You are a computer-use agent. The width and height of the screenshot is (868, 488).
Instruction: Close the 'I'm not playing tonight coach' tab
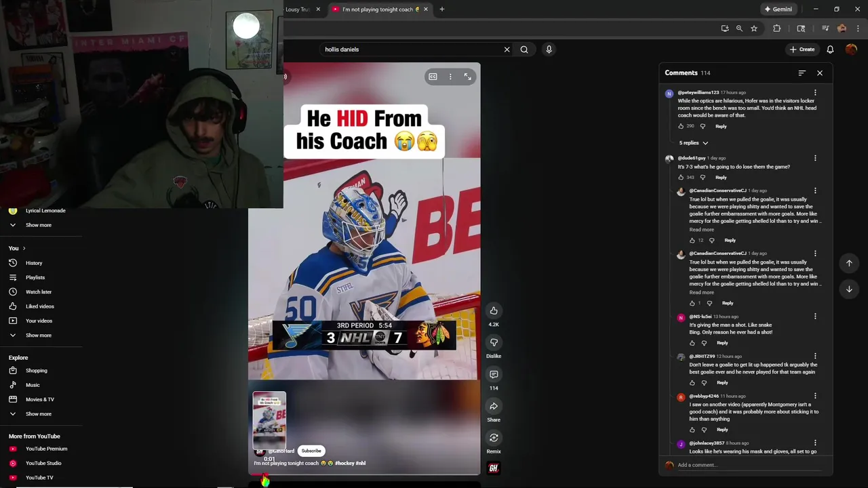(427, 9)
